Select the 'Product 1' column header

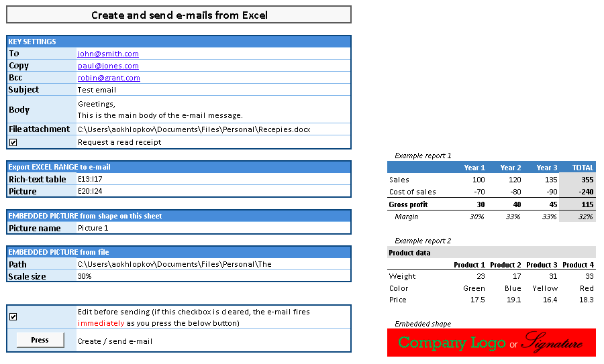pyautogui.click(x=469, y=265)
